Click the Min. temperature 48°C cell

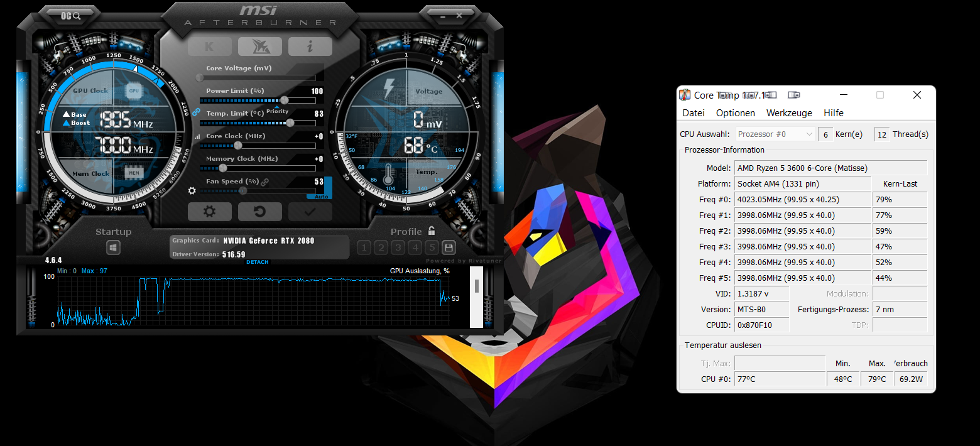click(843, 379)
